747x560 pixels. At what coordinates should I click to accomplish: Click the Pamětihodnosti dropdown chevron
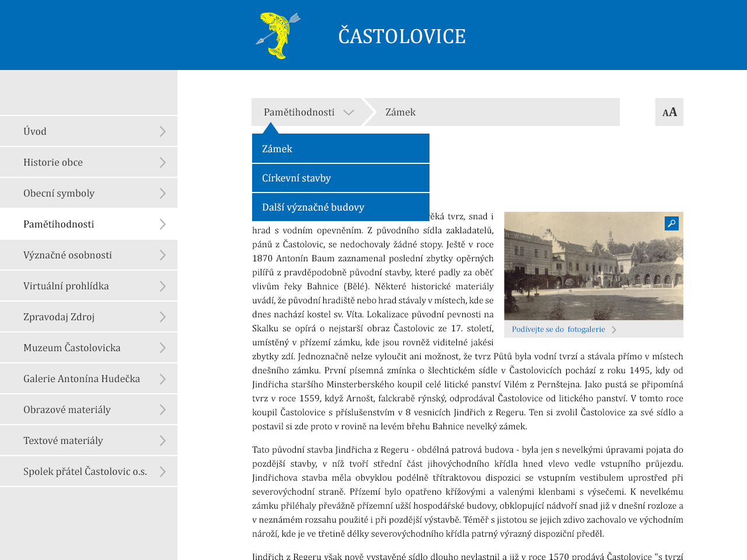348,113
